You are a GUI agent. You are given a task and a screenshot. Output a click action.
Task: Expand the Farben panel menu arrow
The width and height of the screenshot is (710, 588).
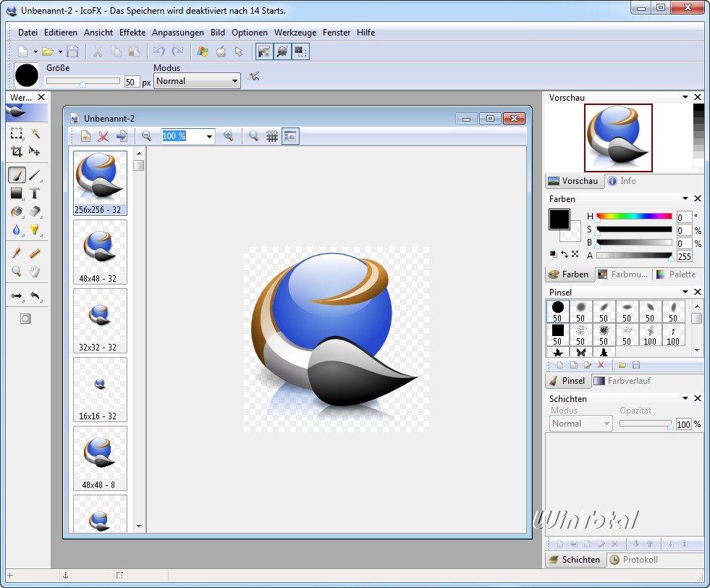tap(685, 199)
